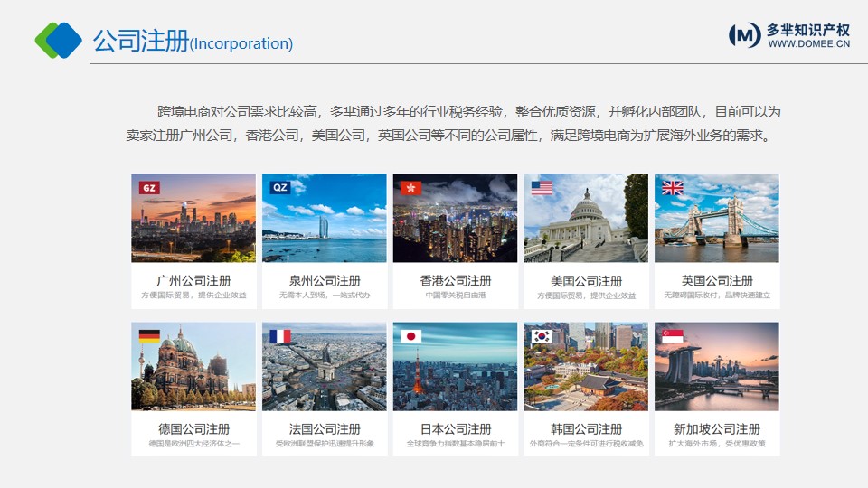The height and width of the screenshot is (488, 868).
Task: Open the Seoul palace thumbnail
Action: pyautogui.click(x=586, y=366)
